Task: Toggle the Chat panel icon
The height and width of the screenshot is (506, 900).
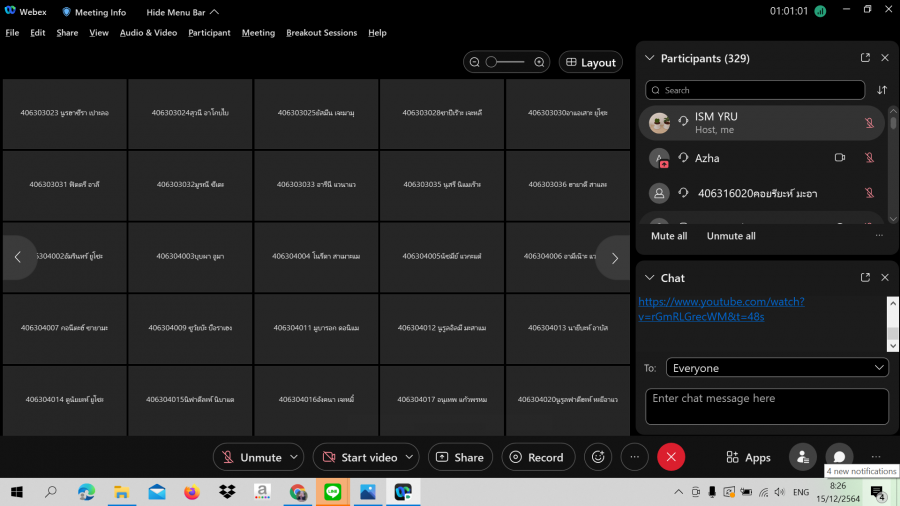Action: point(839,457)
